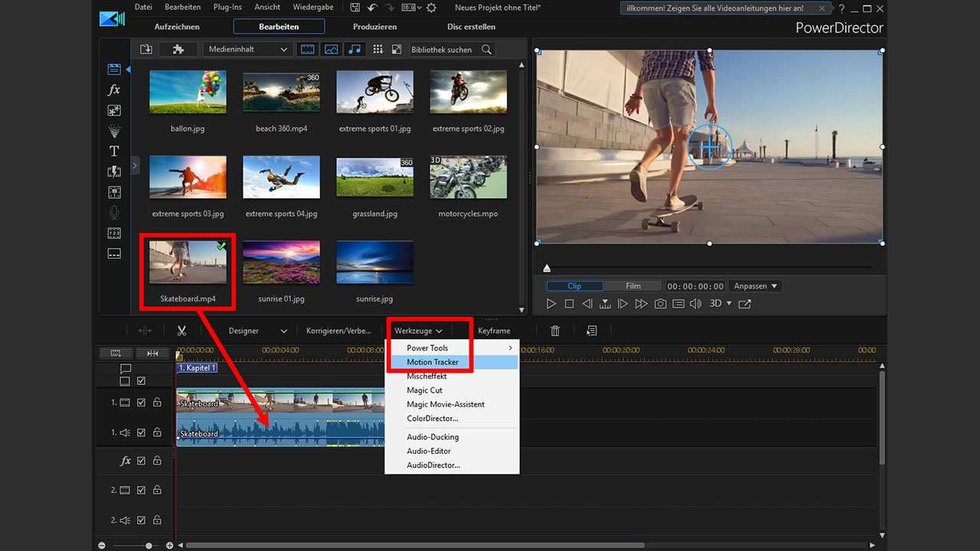980x551 pixels.
Task: Open the Title Room text icon
Action: (114, 152)
